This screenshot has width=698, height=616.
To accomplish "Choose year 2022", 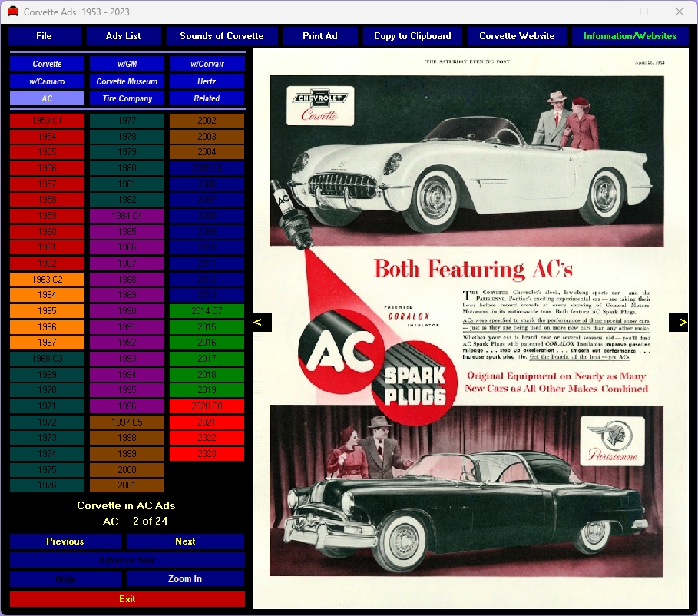I will 207,438.
